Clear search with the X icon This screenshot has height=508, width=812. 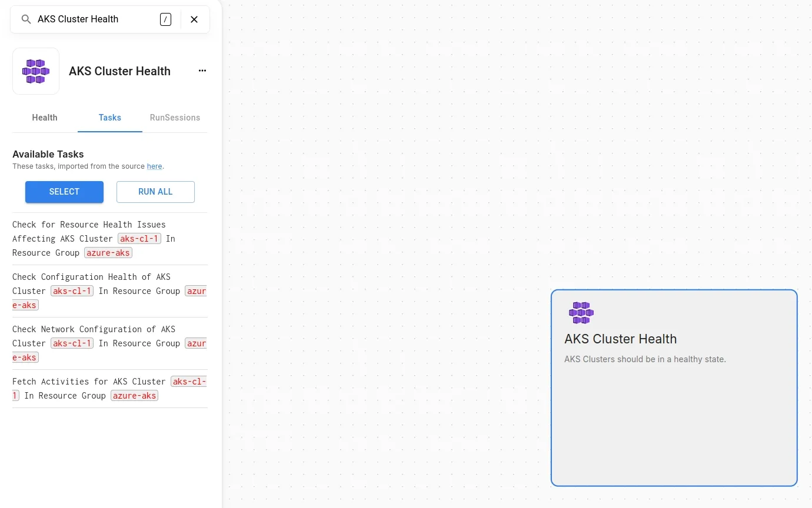pos(194,19)
